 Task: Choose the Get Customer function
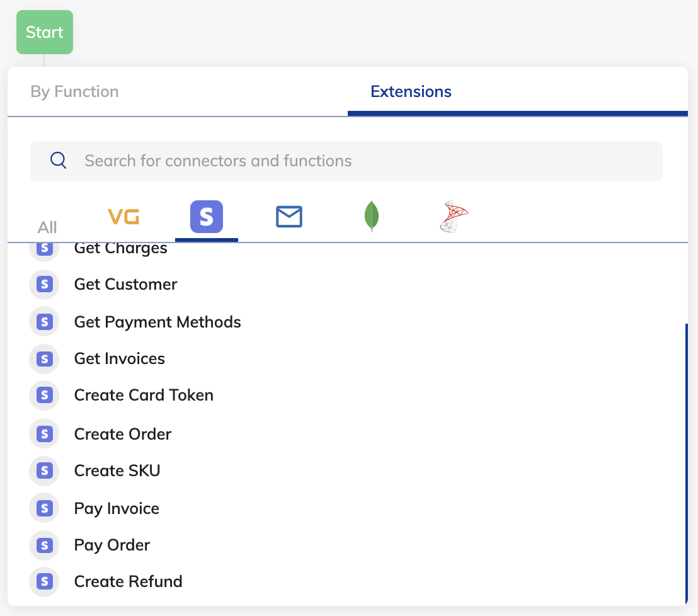coord(125,285)
